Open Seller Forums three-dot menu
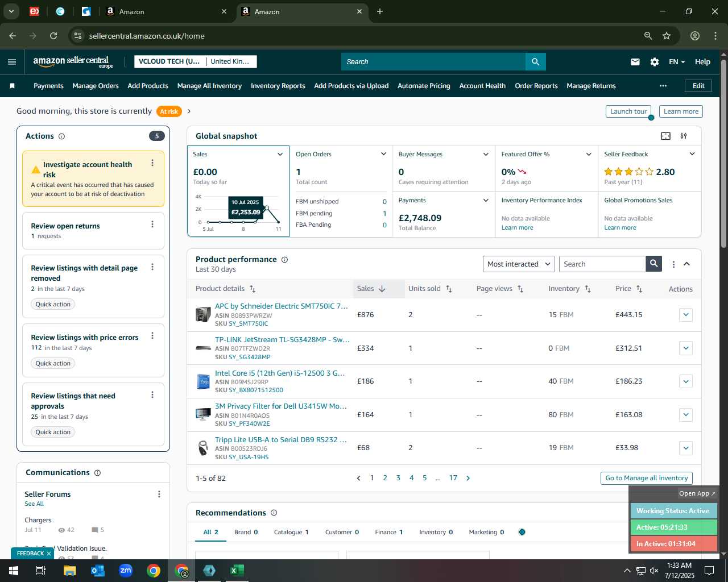 pos(159,494)
